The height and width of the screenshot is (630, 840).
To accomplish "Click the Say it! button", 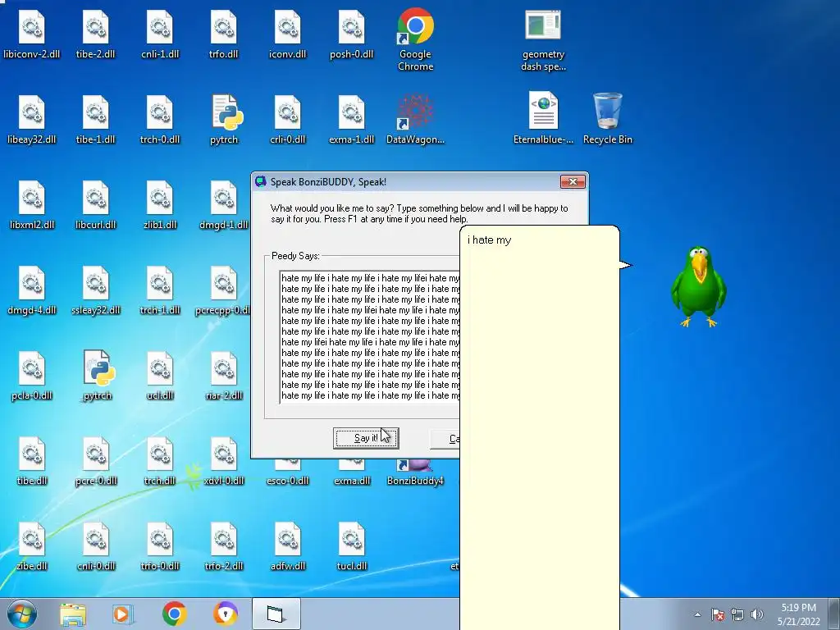I will (x=366, y=438).
